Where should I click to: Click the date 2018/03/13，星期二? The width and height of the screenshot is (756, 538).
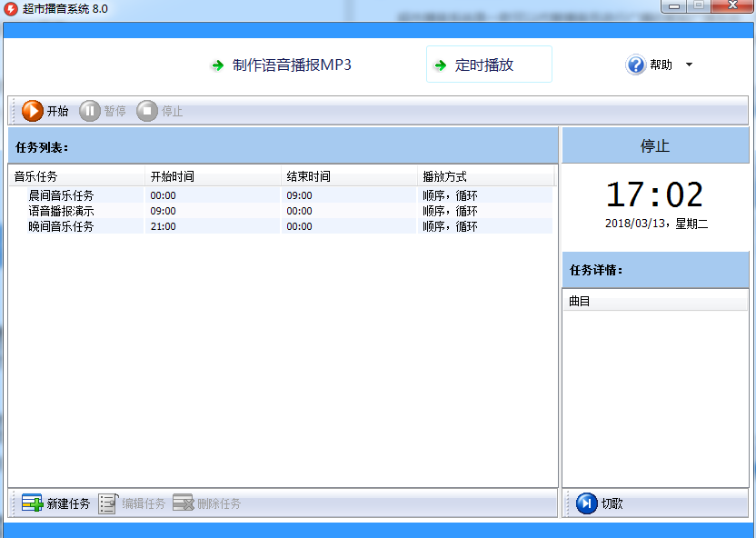656,224
